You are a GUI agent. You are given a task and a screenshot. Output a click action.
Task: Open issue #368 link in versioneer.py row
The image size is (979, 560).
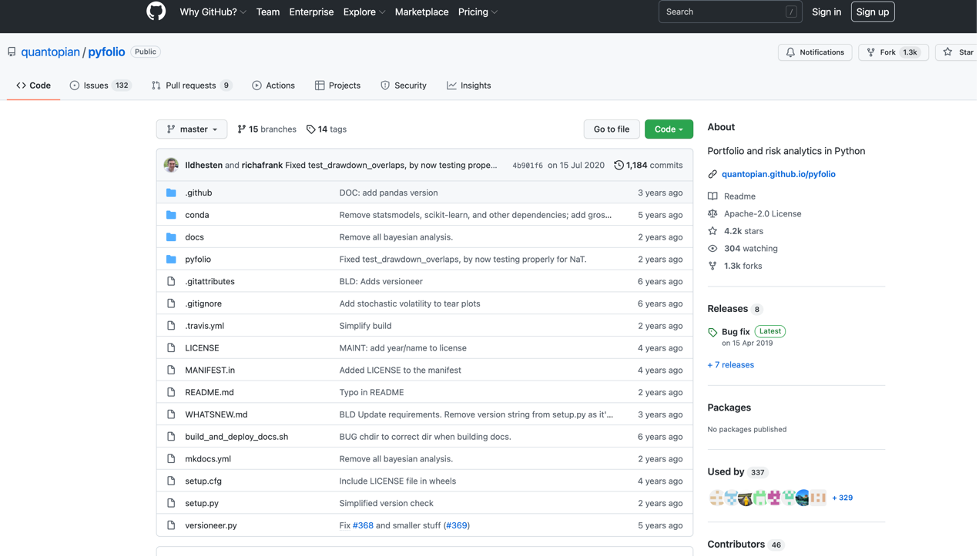(x=363, y=526)
